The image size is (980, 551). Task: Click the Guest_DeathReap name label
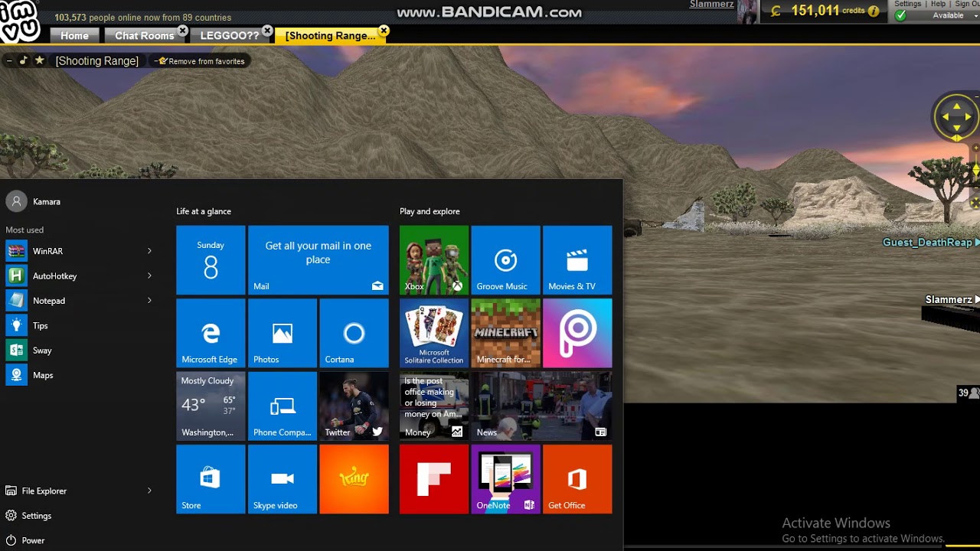point(927,243)
